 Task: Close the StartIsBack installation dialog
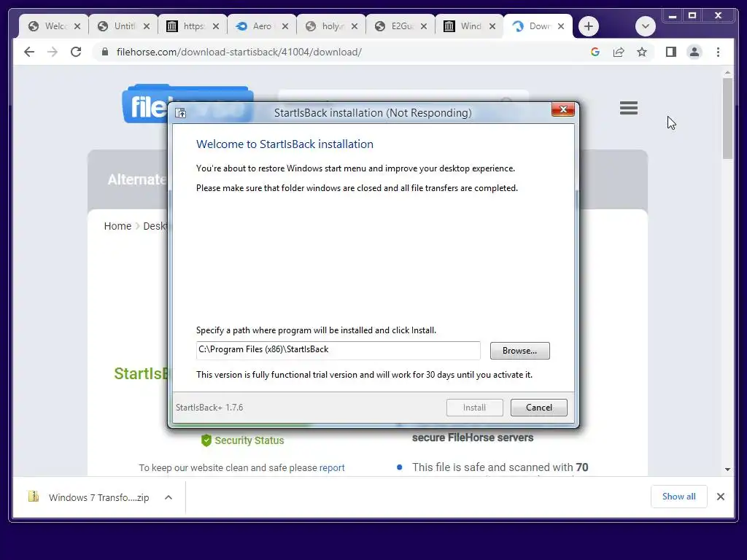click(x=563, y=109)
